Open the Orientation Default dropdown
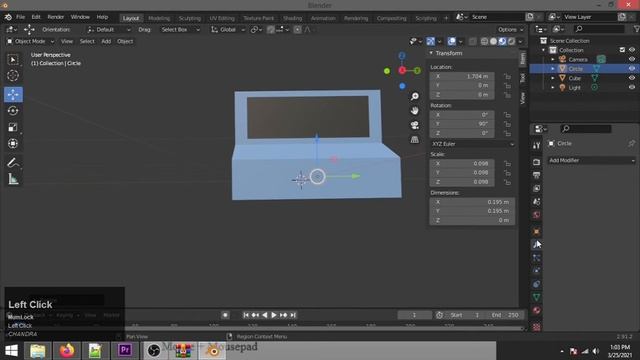Image resolution: width=640 pixels, height=360 pixels. 109,29
